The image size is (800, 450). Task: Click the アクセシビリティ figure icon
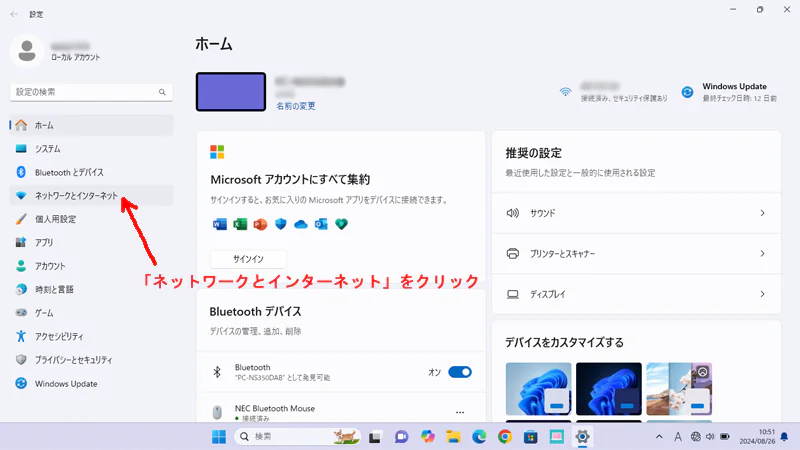pyautogui.click(x=21, y=336)
